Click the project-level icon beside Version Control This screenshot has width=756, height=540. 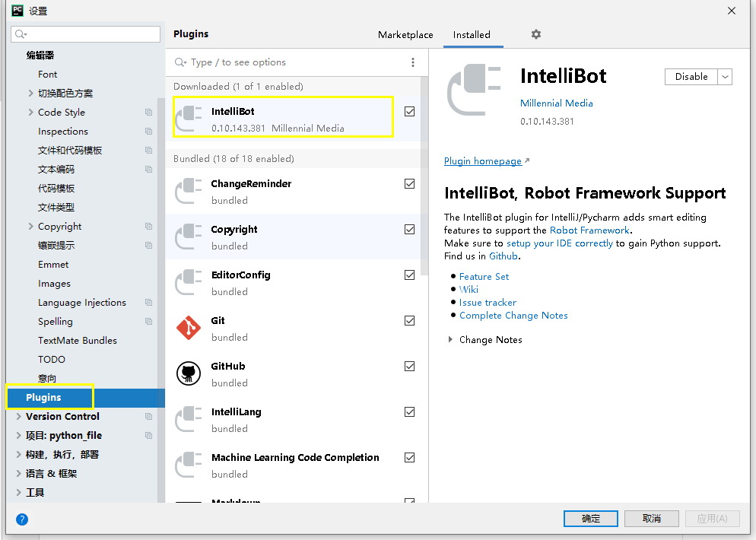(148, 416)
